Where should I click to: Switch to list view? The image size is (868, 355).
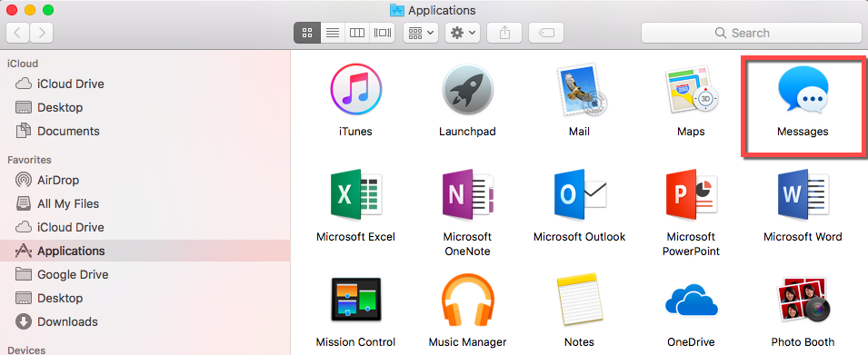[332, 33]
